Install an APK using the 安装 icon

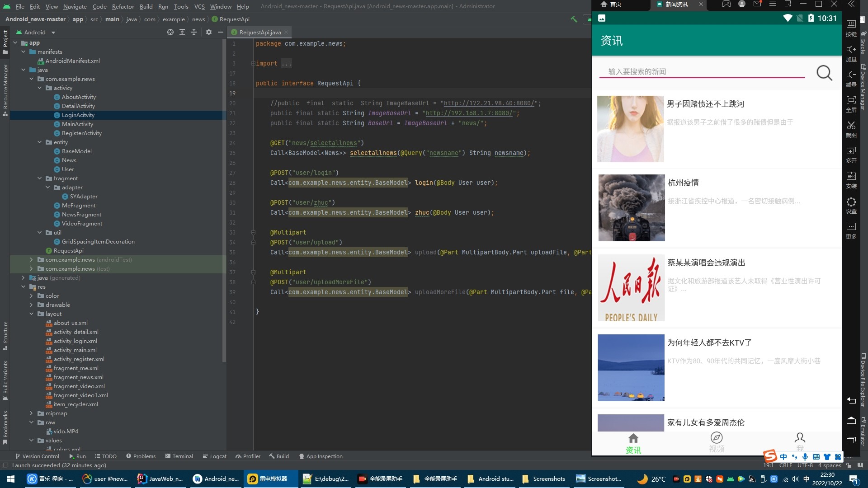click(x=851, y=180)
